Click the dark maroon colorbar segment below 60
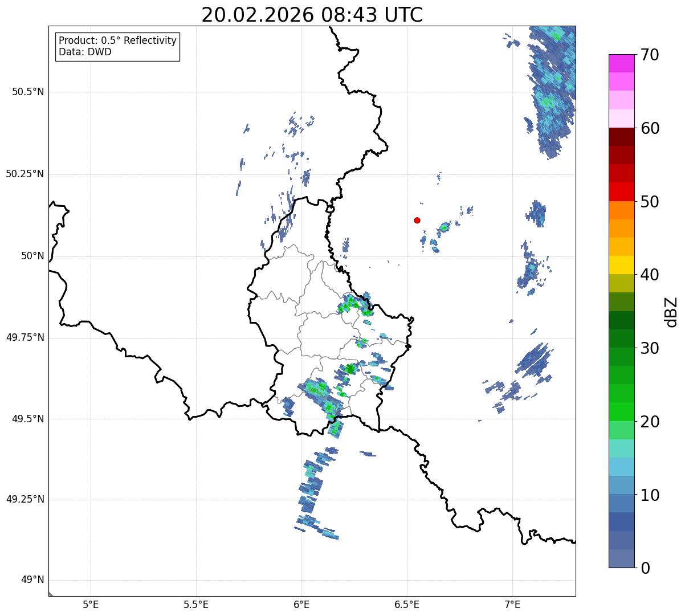 coord(622,137)
